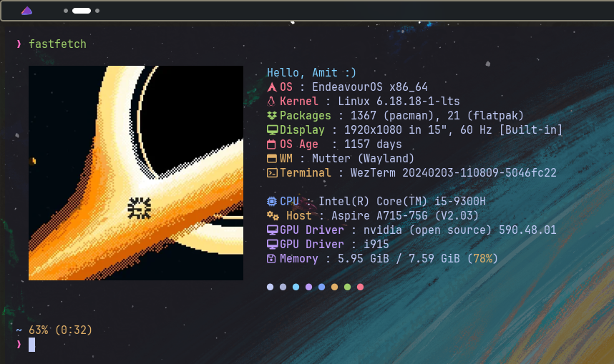
Task: Select the active pill-shaped workspace indicator
Action: (x=82, y=11)
